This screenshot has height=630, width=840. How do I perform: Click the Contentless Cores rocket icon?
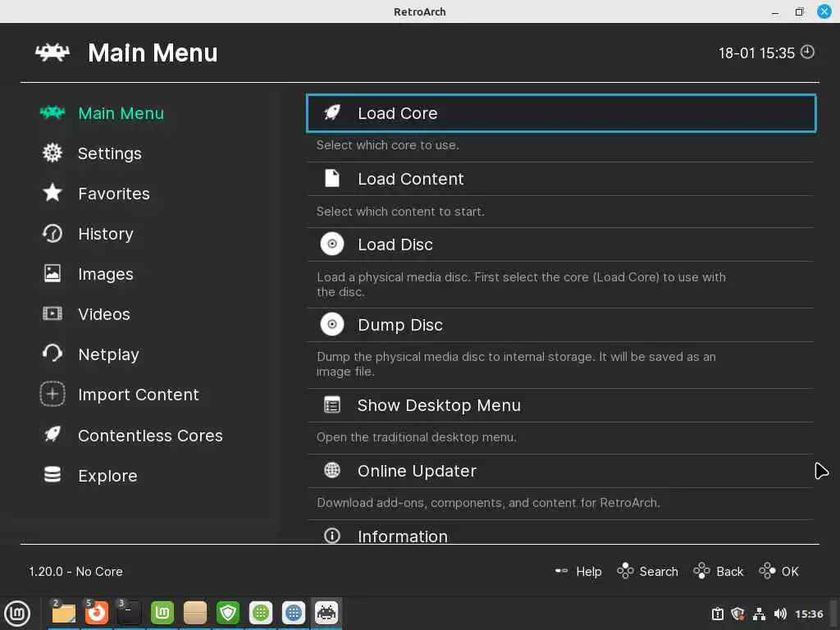coord(52,435)
